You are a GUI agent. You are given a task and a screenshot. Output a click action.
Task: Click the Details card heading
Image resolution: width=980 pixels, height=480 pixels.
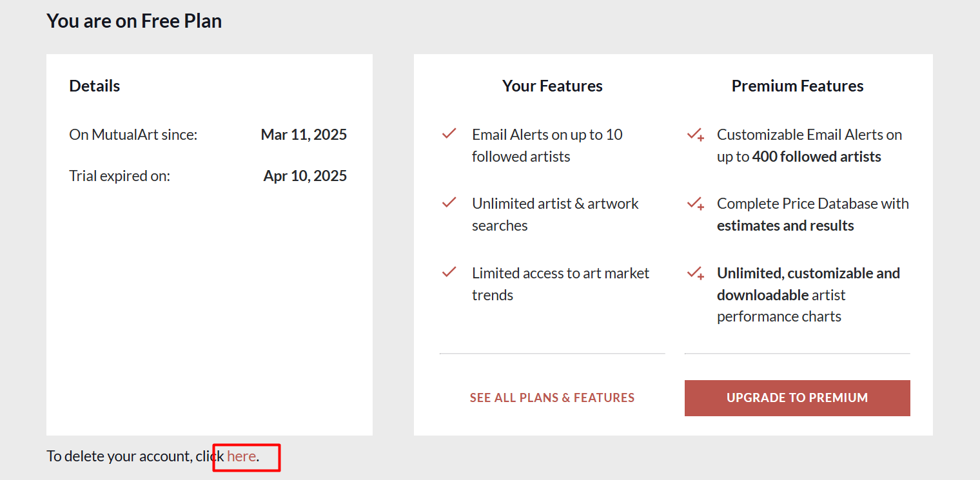[x=95, y=86]
